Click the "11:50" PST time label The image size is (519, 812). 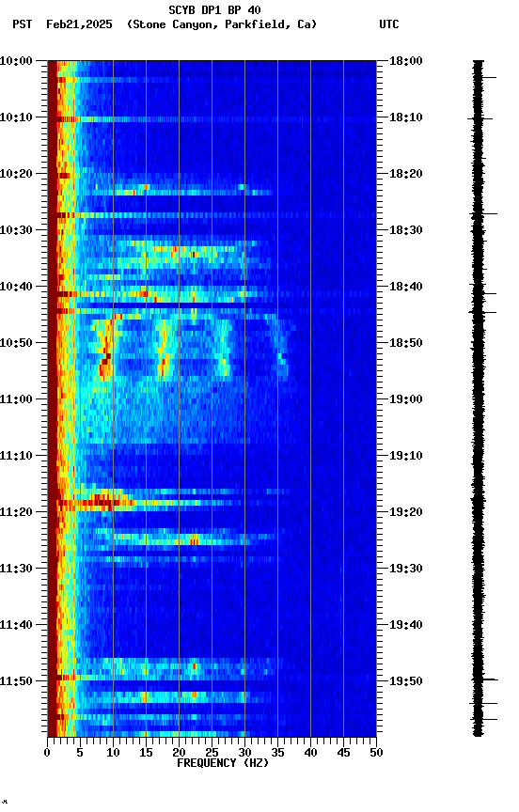coord(16,681)
